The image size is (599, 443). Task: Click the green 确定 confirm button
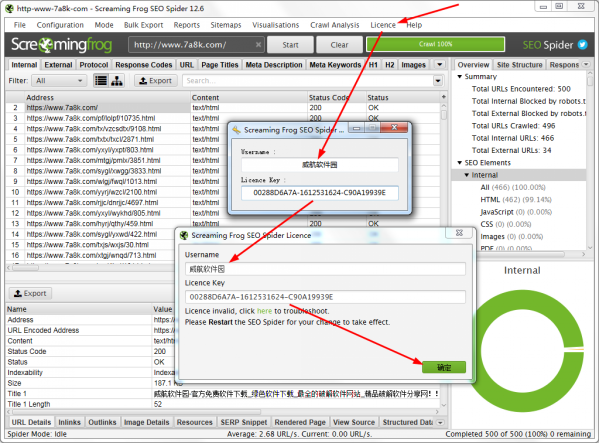point(444,367)
